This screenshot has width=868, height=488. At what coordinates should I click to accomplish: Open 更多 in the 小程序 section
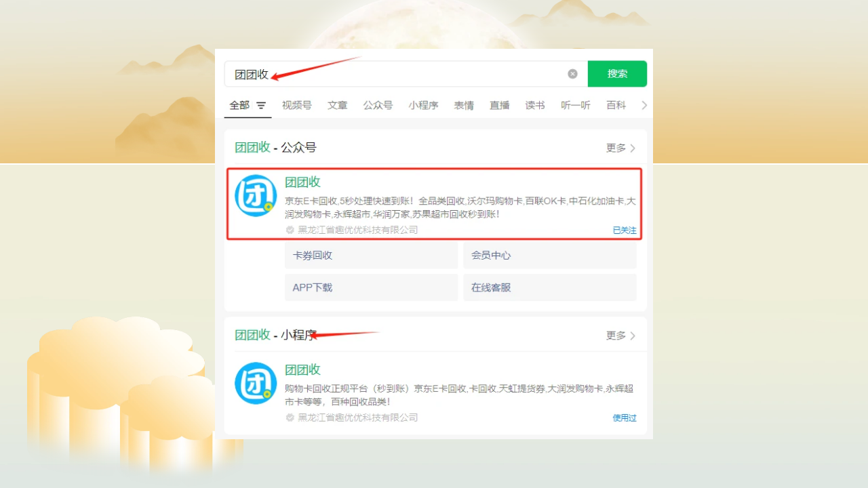point(620,335)
